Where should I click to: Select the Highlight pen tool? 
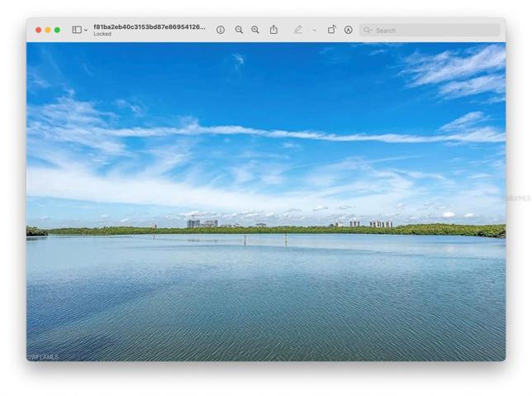(x=298, y=30)
